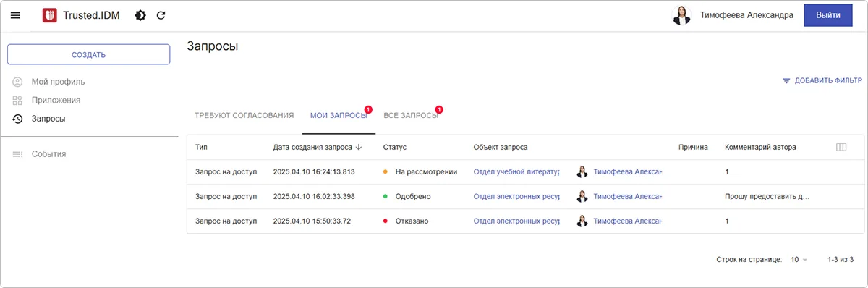Click the sort arrow next to Дата создания запроса
This screenshot has width=868, height=288.
359,147
